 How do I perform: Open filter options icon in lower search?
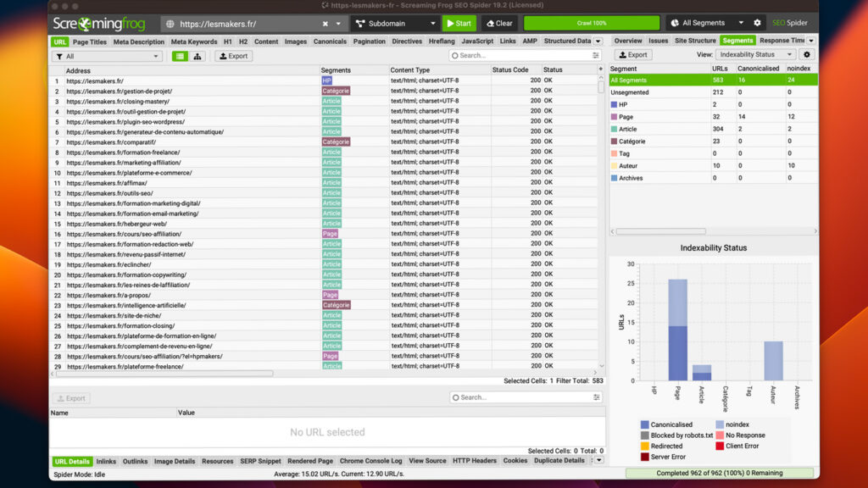click(x=596, y=397)
